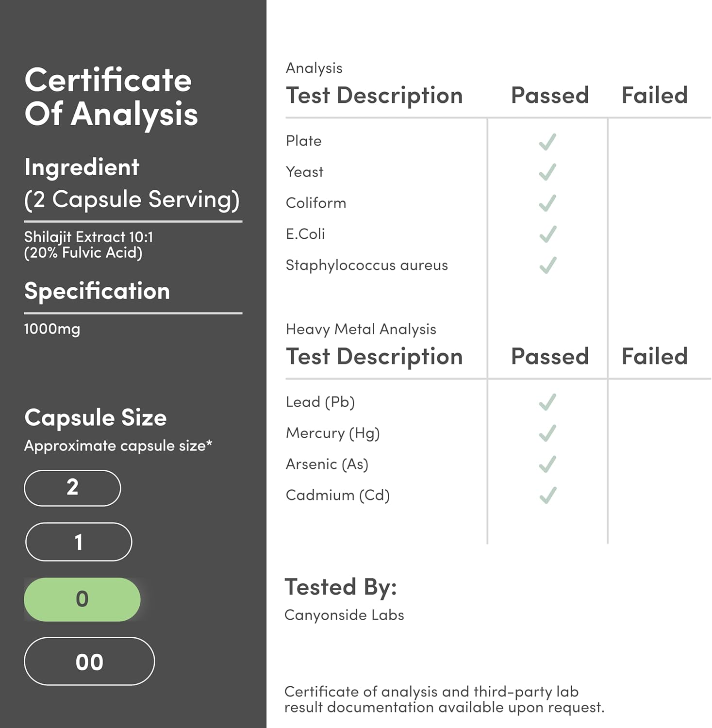
Task: Click the Lead (Pb) passed checkmark
Action: [547, 402]
